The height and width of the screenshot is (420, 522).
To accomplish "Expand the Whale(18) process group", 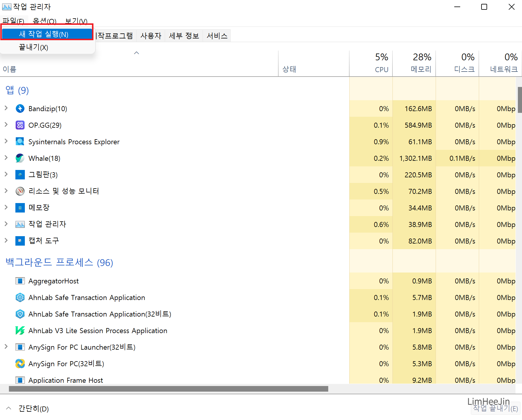I will pos(6,158).
